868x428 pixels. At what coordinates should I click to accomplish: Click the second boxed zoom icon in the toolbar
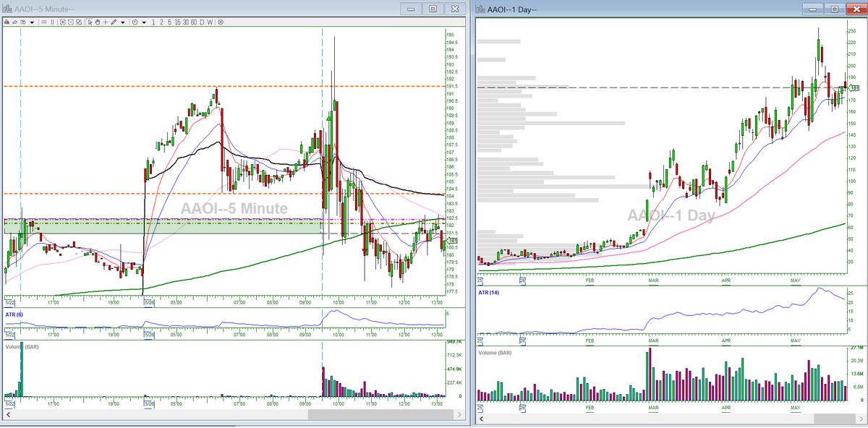[x=71, y=22]
